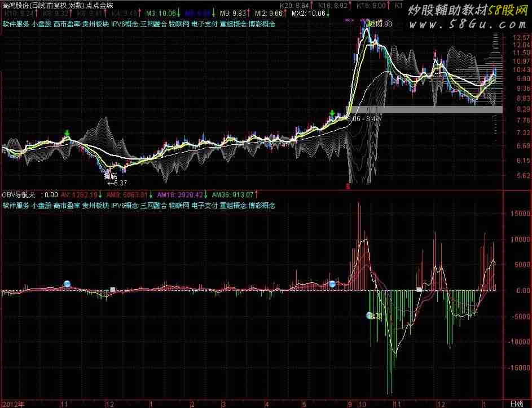Open 电子支付 tag in main chart panel
This screenshot has width=532, height=408.
point(204,24)
